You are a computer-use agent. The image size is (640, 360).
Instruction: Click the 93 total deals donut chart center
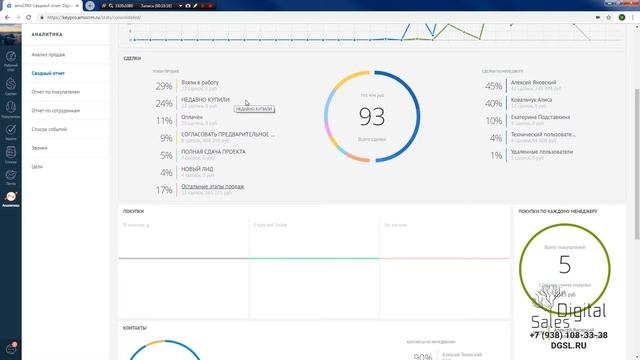[372, 117]
